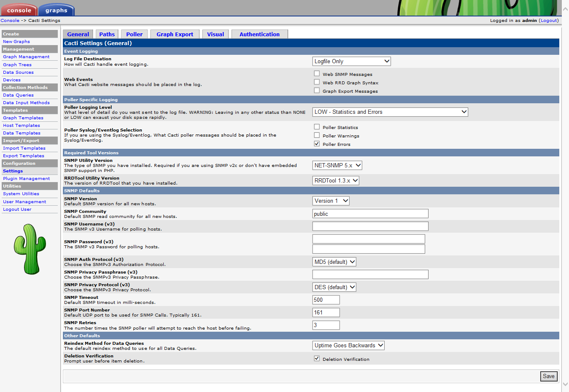Switch to the General settings tab
The image size is (569, 392).
(x=78, y=34)
